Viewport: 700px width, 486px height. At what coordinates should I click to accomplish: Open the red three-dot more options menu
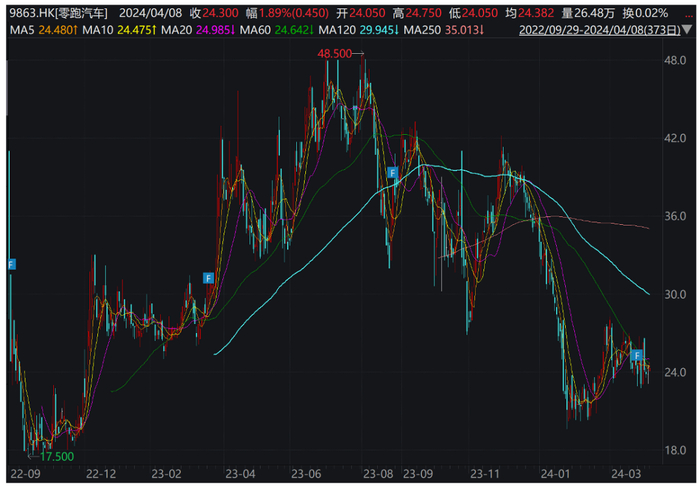688,14
